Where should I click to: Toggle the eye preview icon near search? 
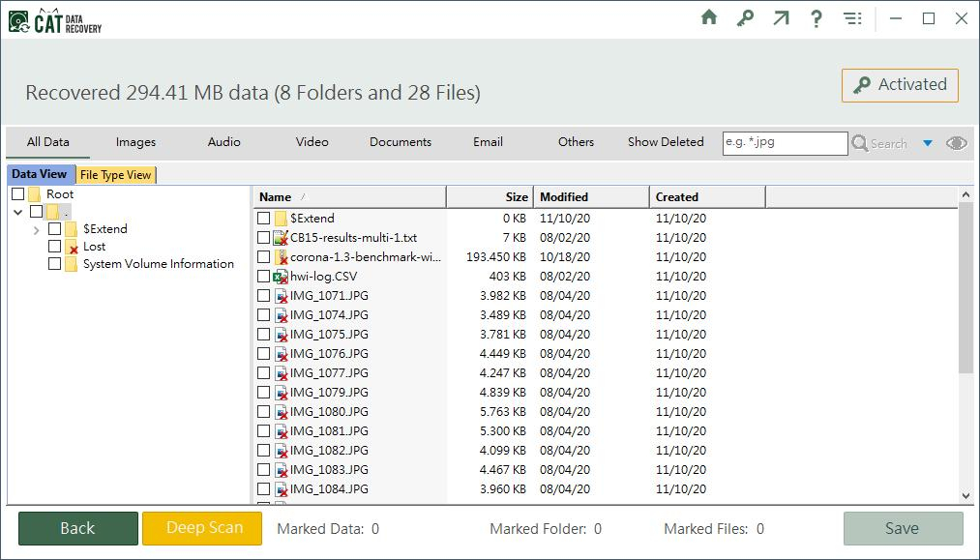(x=957, y=142)
